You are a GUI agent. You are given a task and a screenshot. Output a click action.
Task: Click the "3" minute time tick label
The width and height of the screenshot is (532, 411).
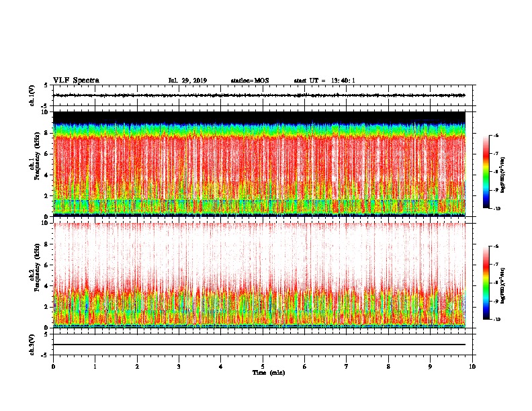[x=179, y=367]
